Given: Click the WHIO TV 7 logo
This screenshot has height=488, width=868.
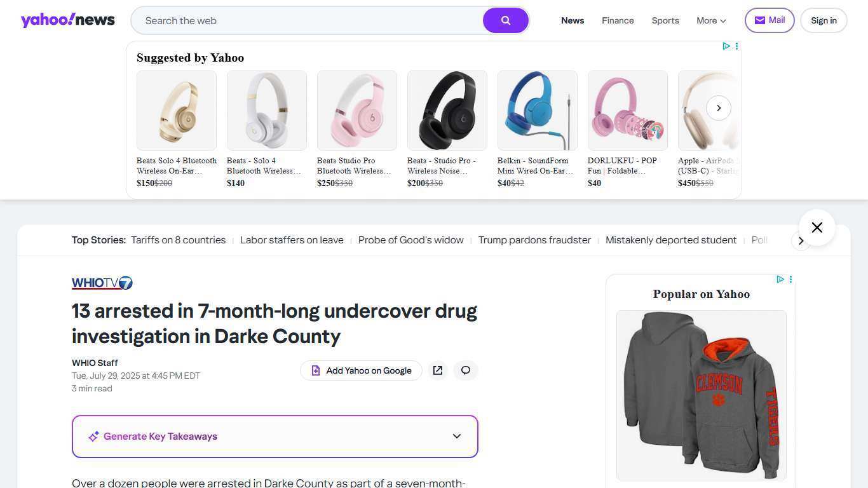Looking at the screenshot, I should pyautogui.click(x=102, y=283).
